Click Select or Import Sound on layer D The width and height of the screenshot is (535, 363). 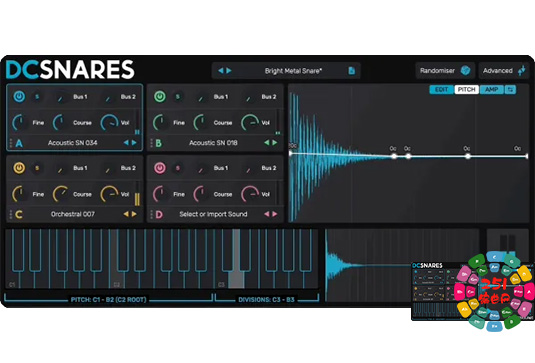(213, 214)
